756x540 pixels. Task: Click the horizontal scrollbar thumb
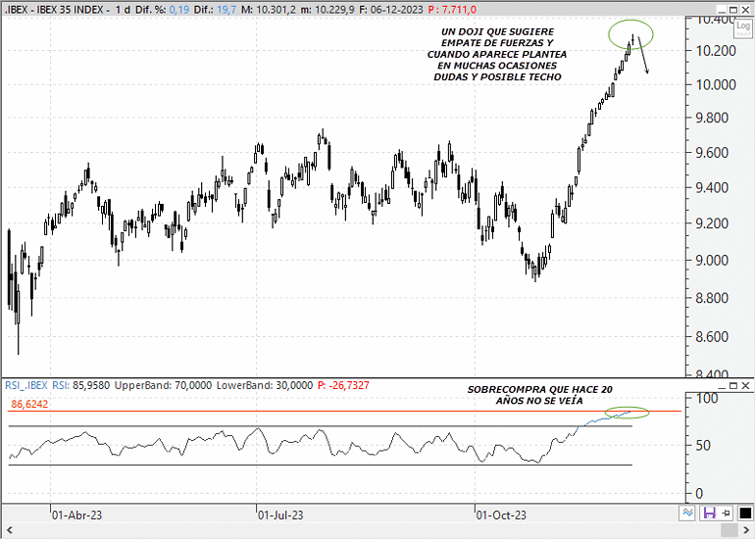(x=729, y=530)
